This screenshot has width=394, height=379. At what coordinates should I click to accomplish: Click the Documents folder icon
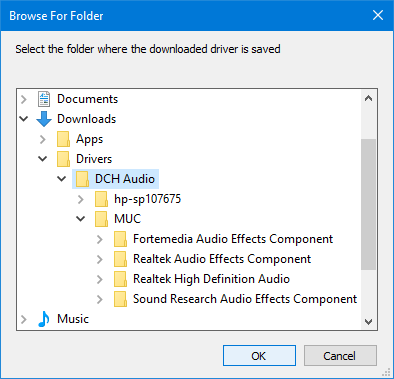point(44,99)
